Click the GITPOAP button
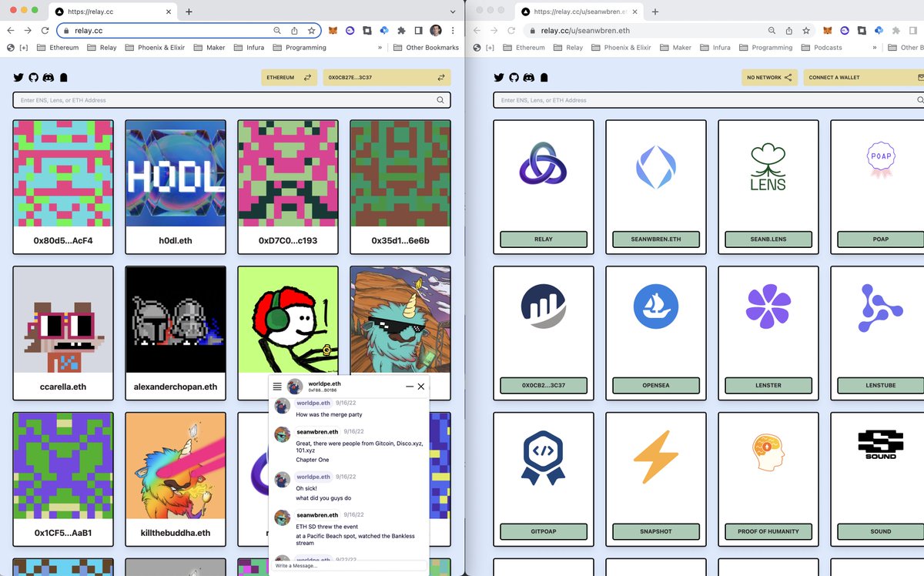Image resolution: width=924 pixels, height=576 pixels. (544, 531)
